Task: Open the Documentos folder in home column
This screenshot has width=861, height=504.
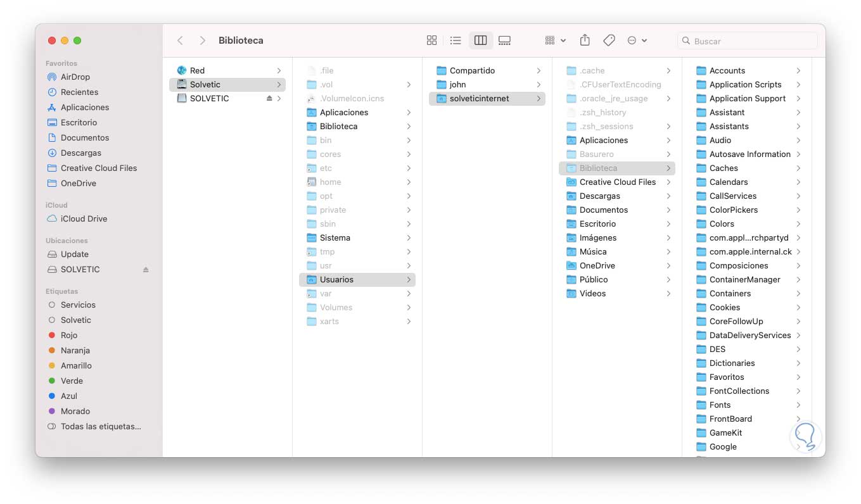Action: (617, 210)
